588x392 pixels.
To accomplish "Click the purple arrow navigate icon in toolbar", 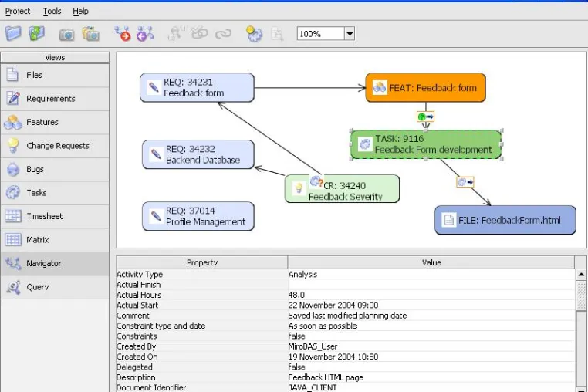I will click(146, 34).
